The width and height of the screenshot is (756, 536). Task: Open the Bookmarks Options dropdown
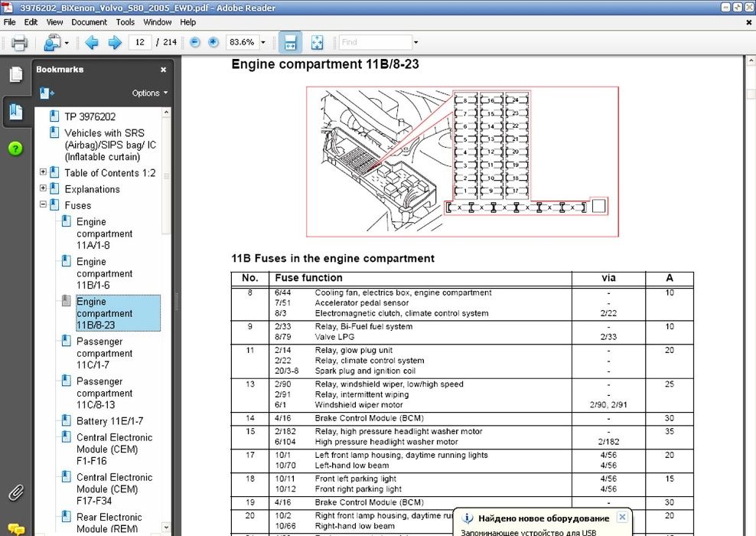150,93
